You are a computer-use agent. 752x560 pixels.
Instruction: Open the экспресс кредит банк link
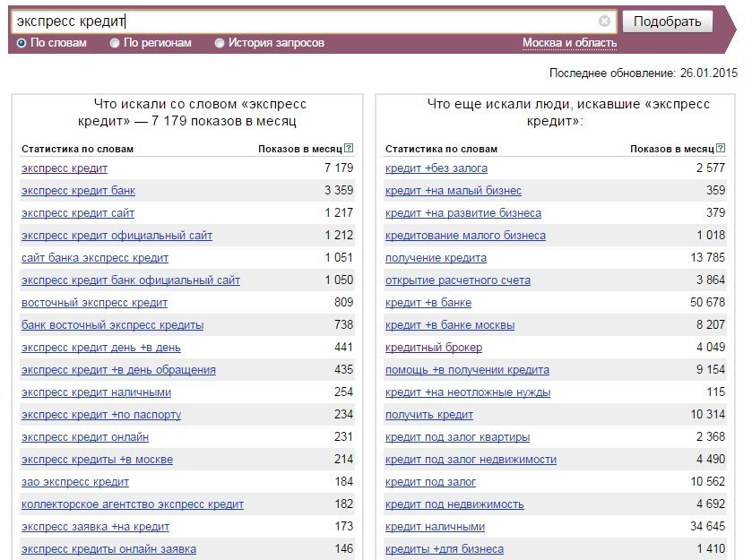point(78,191)
